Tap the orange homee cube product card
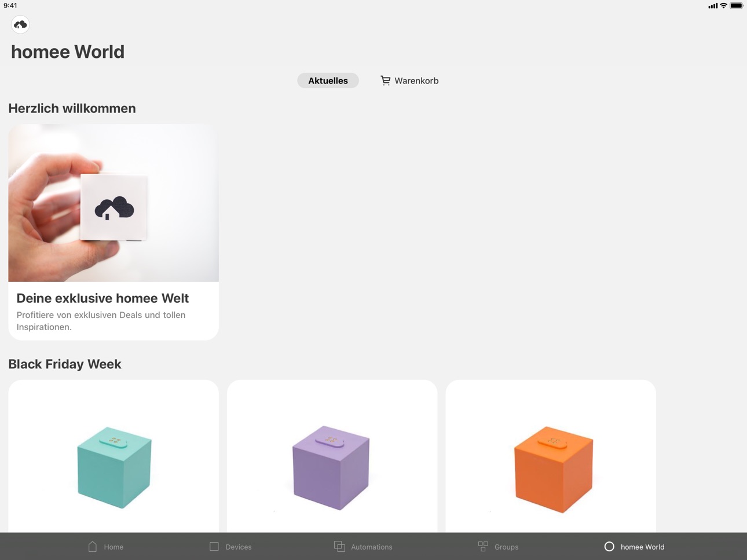This screenshot has width=747, height=560. 551,456
